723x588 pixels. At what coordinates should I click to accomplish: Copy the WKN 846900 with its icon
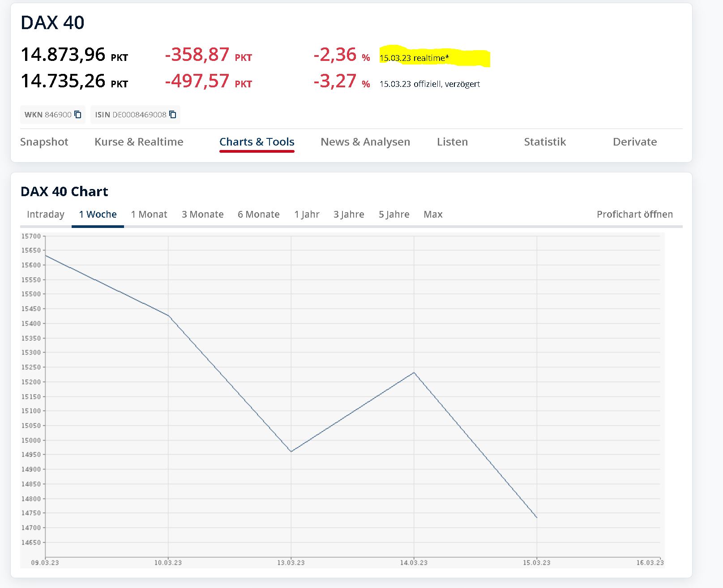pos(78,115)
